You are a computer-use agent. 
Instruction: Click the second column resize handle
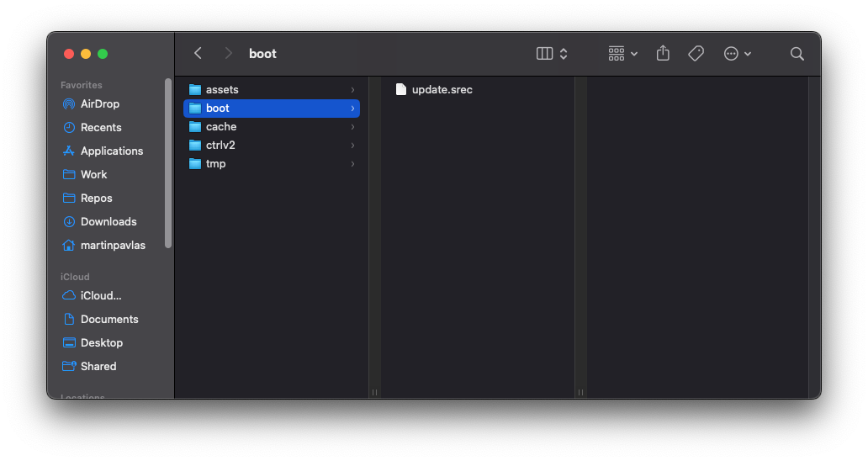coord(580,392)
